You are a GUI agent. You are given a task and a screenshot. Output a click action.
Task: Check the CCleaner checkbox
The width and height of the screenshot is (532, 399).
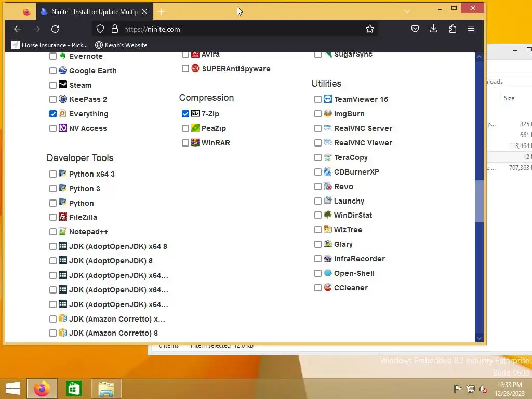(318, 288)
